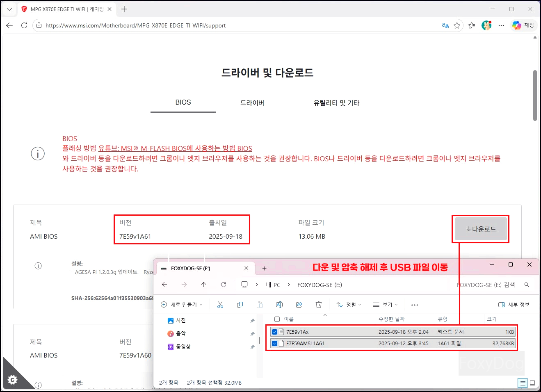This screenshot has width=541, height=392.
Task: Click Cut scissors icon in Explorer
Action: pyautogui.click(x=220, y=305)
